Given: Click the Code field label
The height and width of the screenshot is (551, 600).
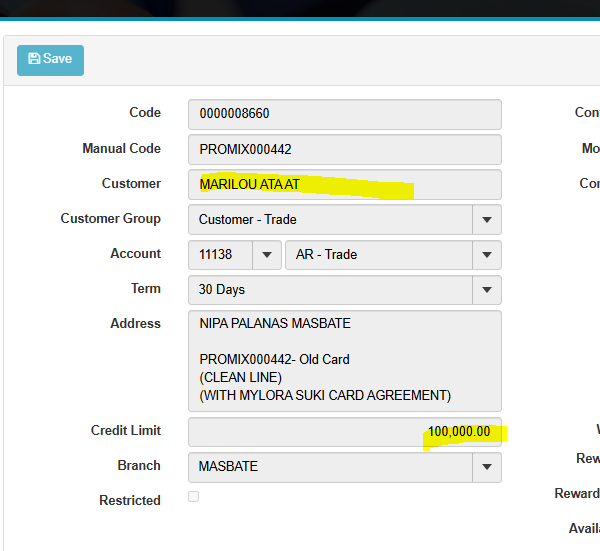Looking at the screenshot, I should (x=144, y=113).
